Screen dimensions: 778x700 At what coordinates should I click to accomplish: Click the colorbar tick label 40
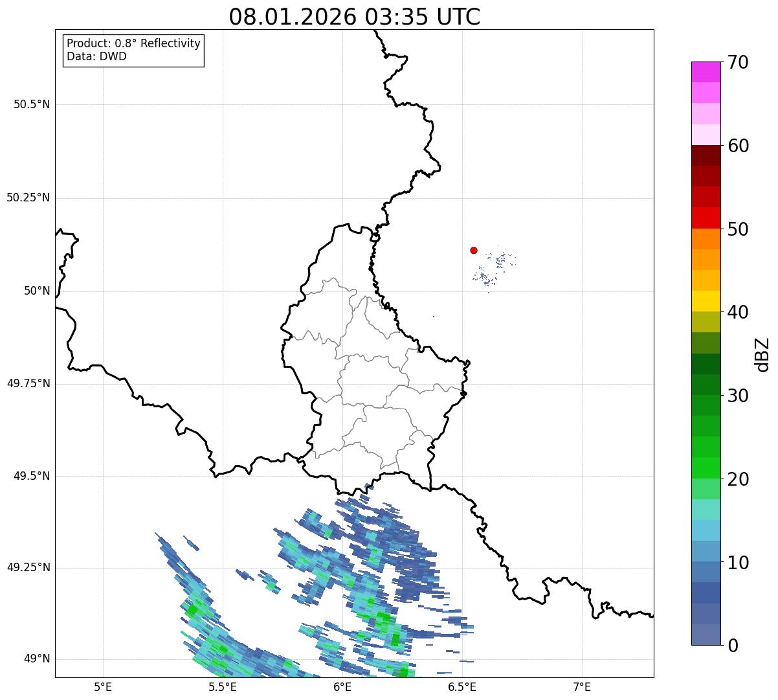pos(738,312)
